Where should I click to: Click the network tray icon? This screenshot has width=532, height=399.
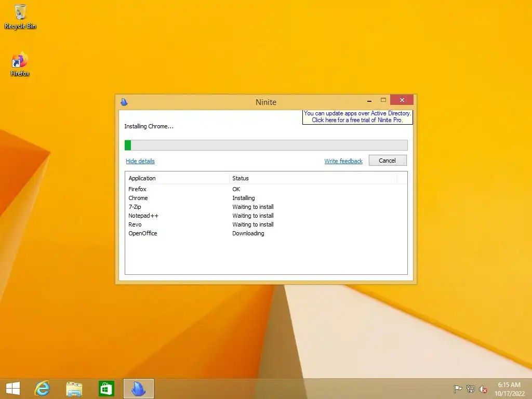coord(470,389)
